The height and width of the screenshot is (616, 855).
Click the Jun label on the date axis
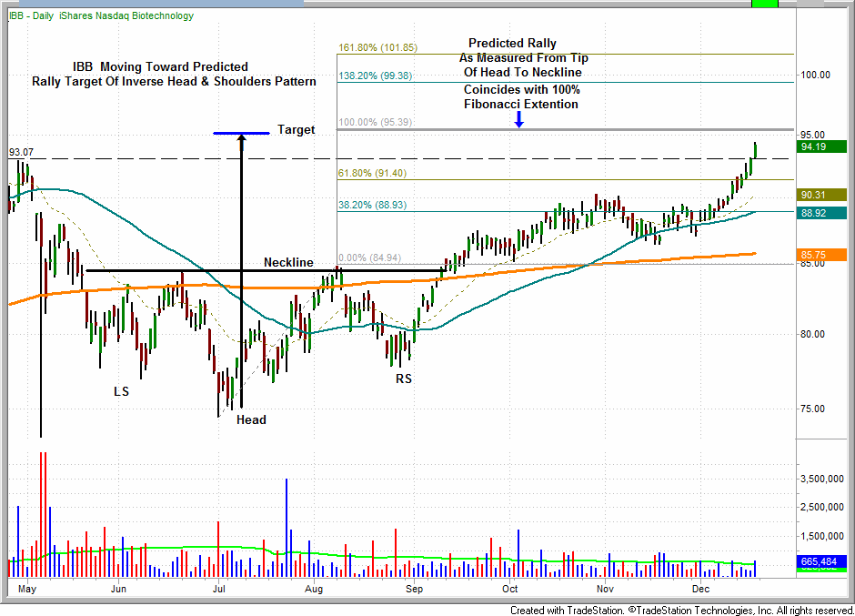pos(118,590)
